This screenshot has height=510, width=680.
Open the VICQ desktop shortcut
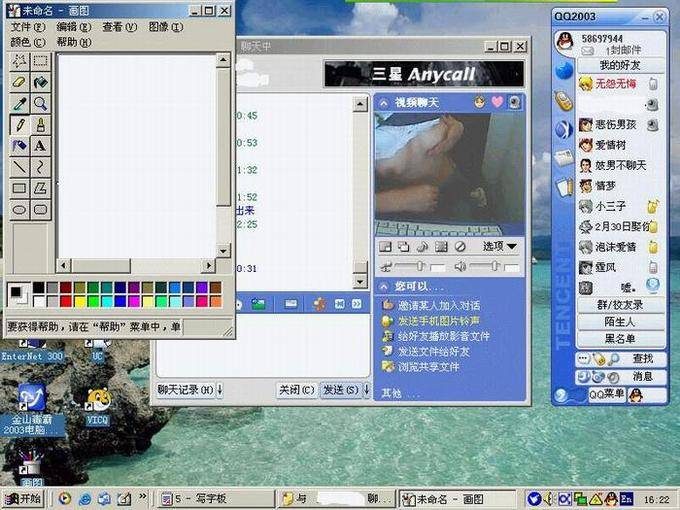pyautogui.click(x=98, y=406)
